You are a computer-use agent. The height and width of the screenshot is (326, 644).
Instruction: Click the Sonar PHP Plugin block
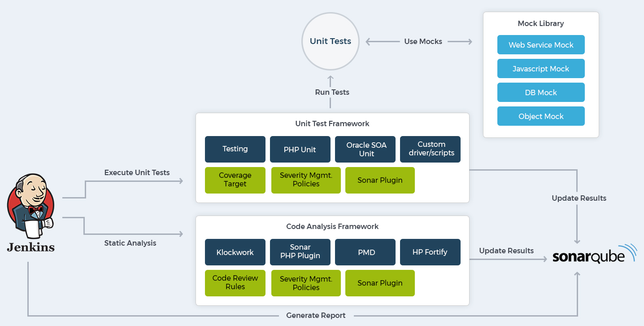[300, 252]
